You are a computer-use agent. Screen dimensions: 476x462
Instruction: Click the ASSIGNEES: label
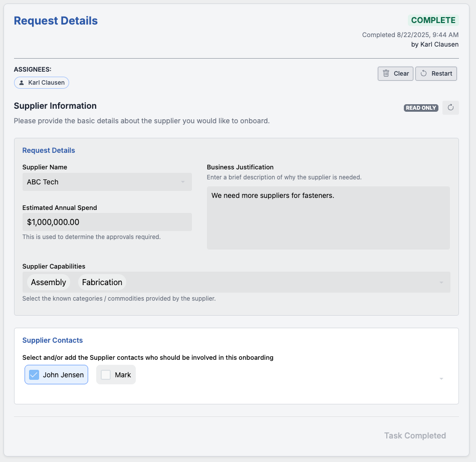(33, 70)
